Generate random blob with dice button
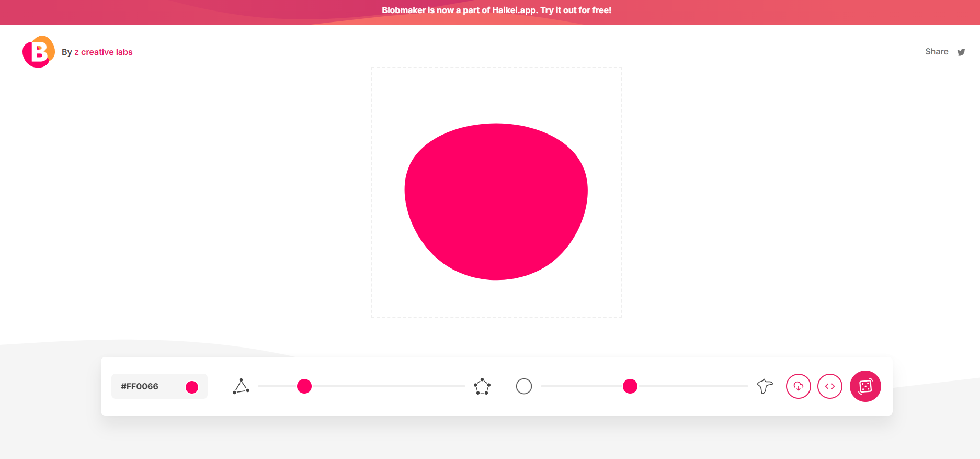980x459 pixels. (x=865, y=386)
